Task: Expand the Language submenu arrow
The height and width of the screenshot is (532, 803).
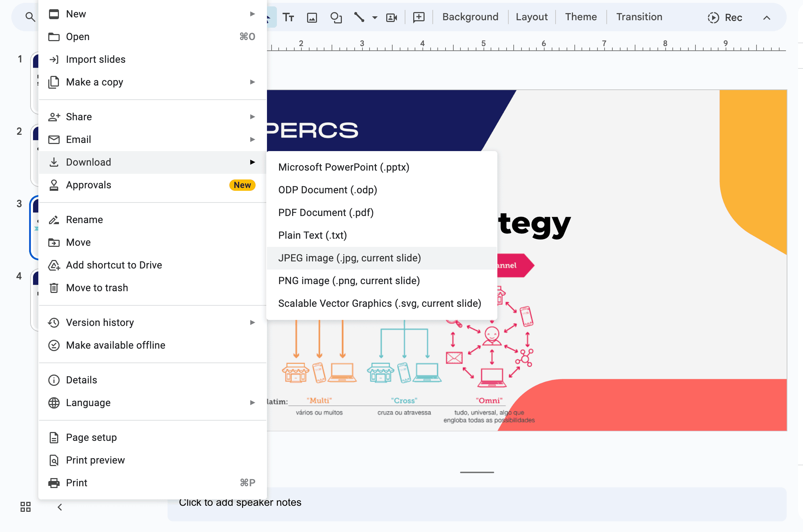Action: [252, 403]
